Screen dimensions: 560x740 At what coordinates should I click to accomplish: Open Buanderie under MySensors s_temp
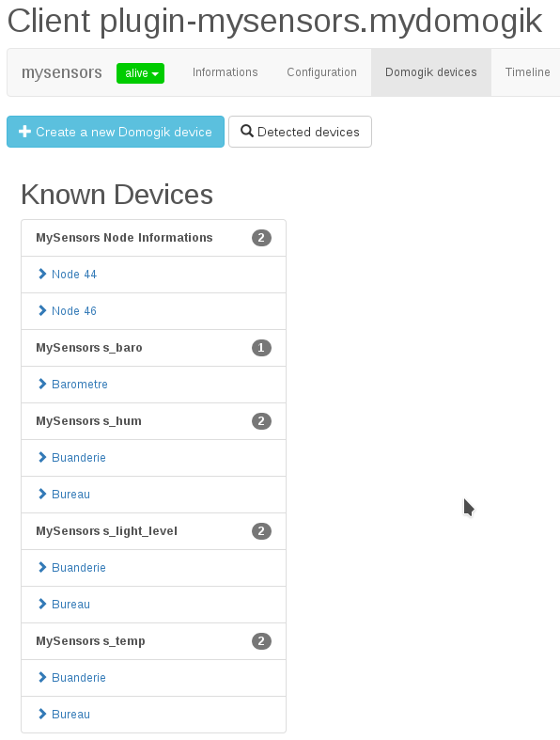point(79,678)
